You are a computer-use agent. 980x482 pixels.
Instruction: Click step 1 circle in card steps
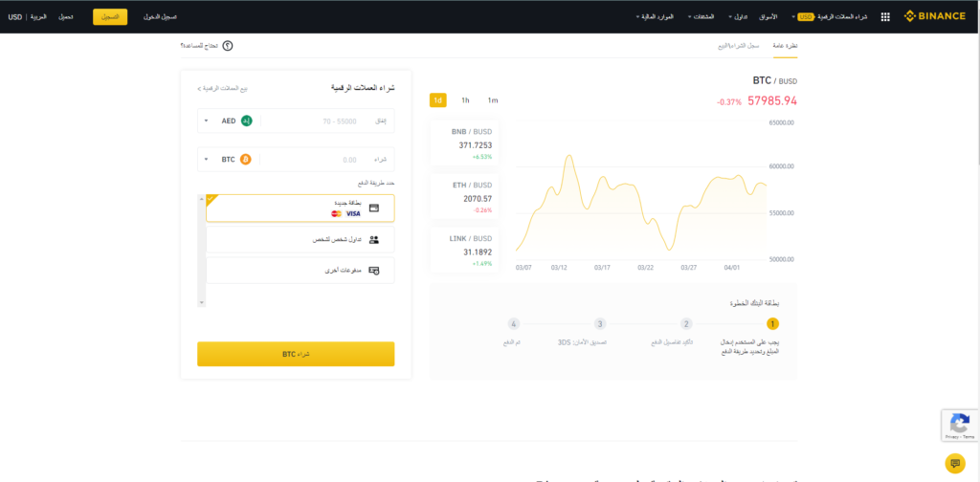(772, 323)
